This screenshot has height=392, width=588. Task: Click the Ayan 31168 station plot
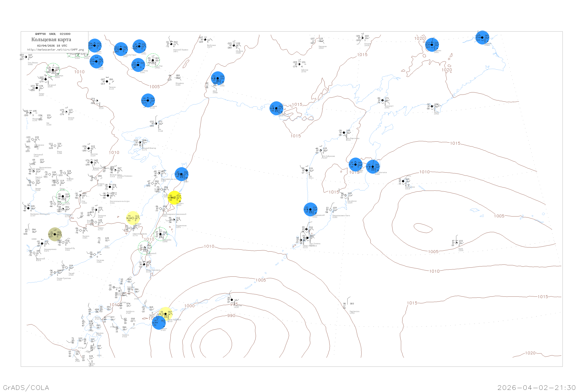tap(156, 124)
